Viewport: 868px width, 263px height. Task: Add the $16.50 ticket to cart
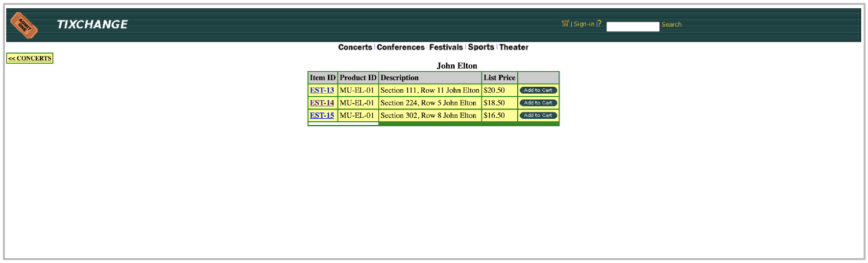(538, 115)
